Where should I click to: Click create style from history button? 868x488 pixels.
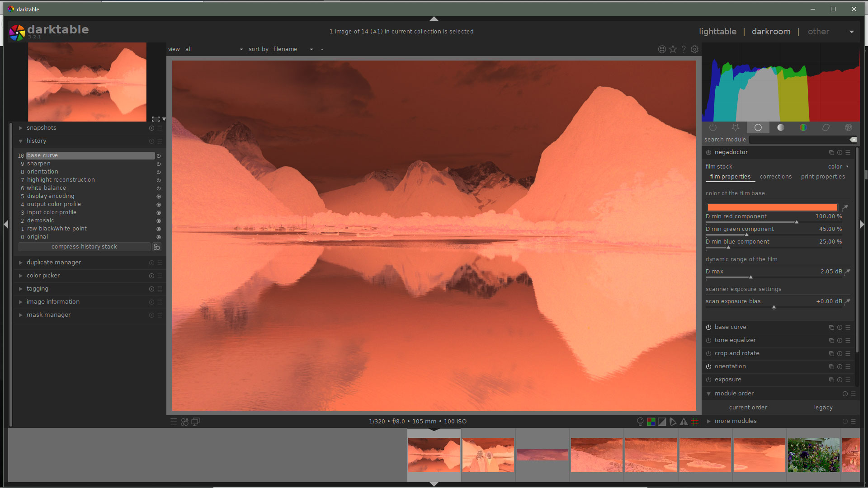point(157,247)
